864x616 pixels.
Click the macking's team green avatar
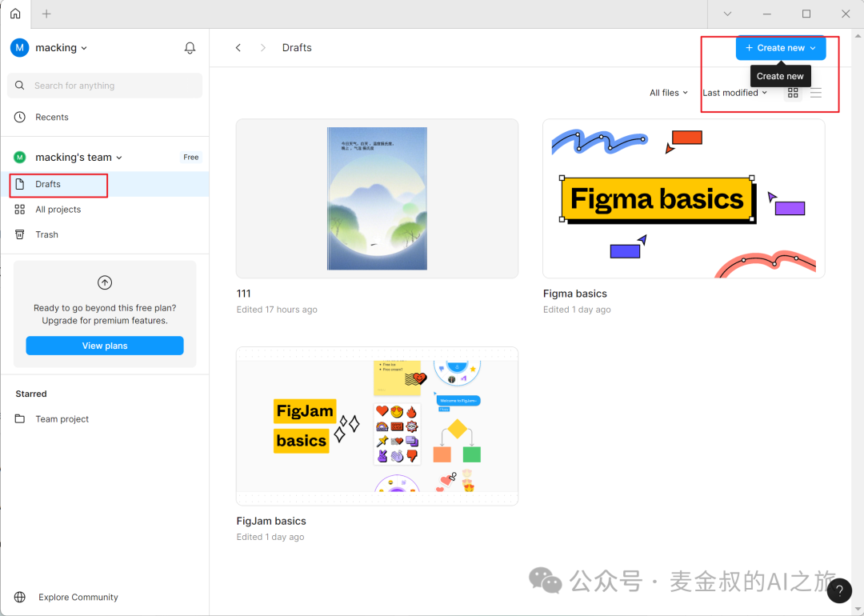click(x=20, y=158)
